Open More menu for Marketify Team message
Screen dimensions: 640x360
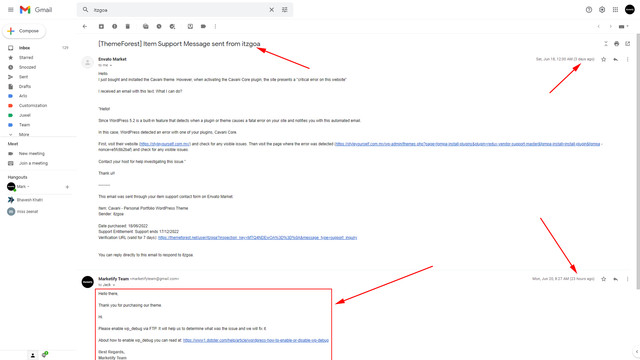coord(627,279)
